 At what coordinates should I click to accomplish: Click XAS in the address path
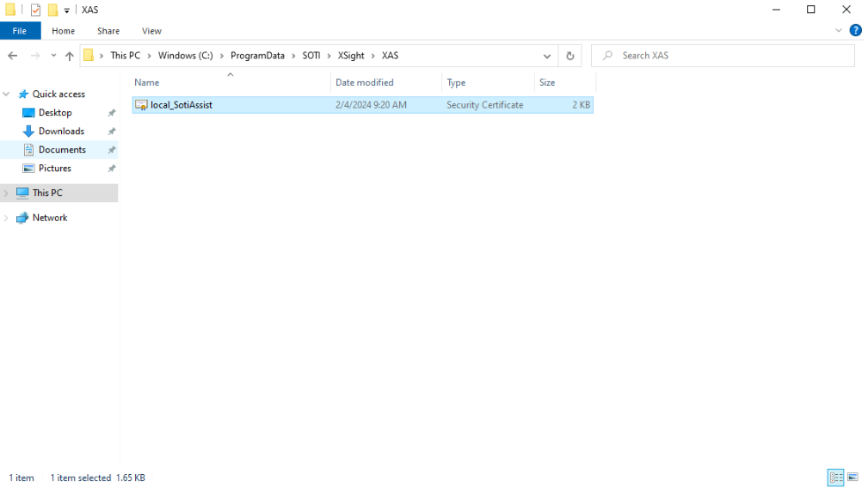tap(390, 55)
